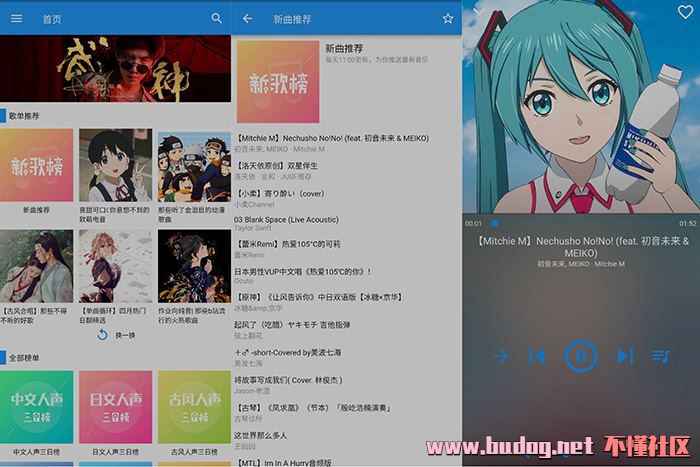The width and height of the screenshot is (700, 467).
Task: Open the 单曲循环 四月热门 playlist cover
Action: tap(116, 267)
